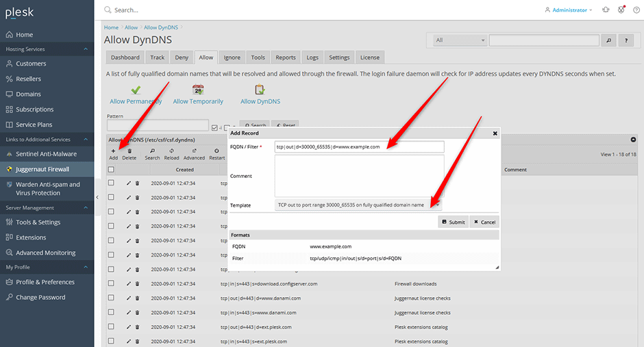Check the www.danami.com in row checkbox
The image size is (644, 347).
click(x=111, y=312)
